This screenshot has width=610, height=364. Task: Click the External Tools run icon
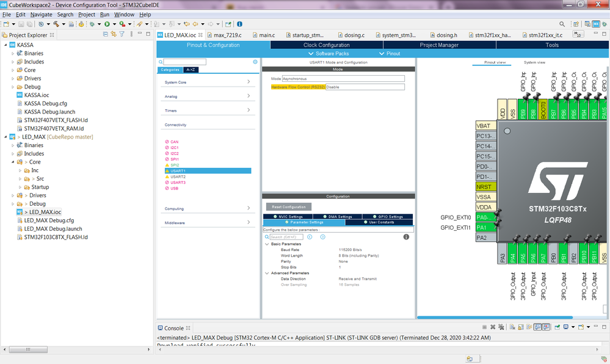click(x=122, y=24)
